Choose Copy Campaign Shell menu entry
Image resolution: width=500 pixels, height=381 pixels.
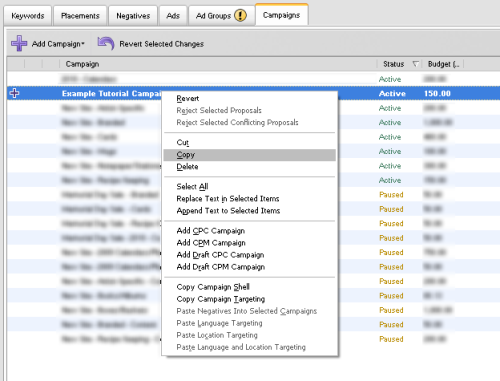click(x=250, y=287)
